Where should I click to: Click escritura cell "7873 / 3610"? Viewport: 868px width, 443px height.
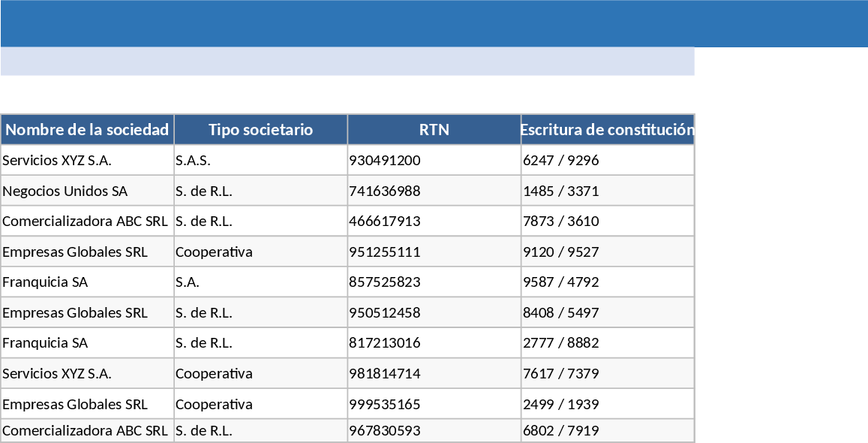[x=608, y=221]
